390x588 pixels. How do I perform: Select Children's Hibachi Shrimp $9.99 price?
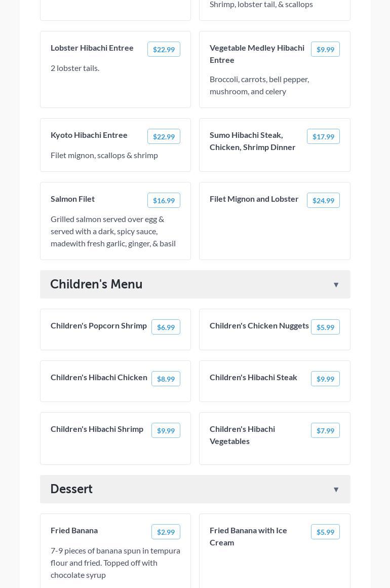click(166, 430)
